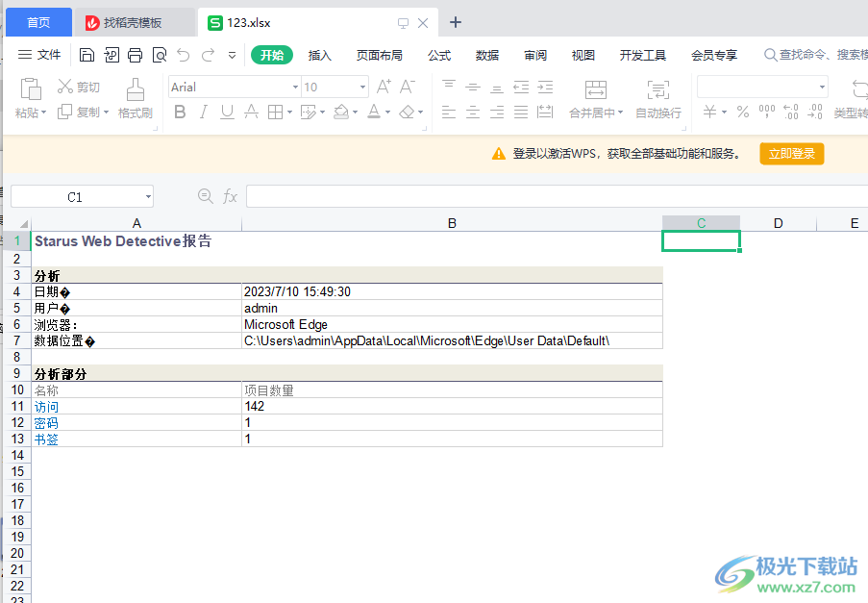This screenshot has width=868, height=603.
Task: Toggle strikethrough text formatting
Action: (251, 112)
